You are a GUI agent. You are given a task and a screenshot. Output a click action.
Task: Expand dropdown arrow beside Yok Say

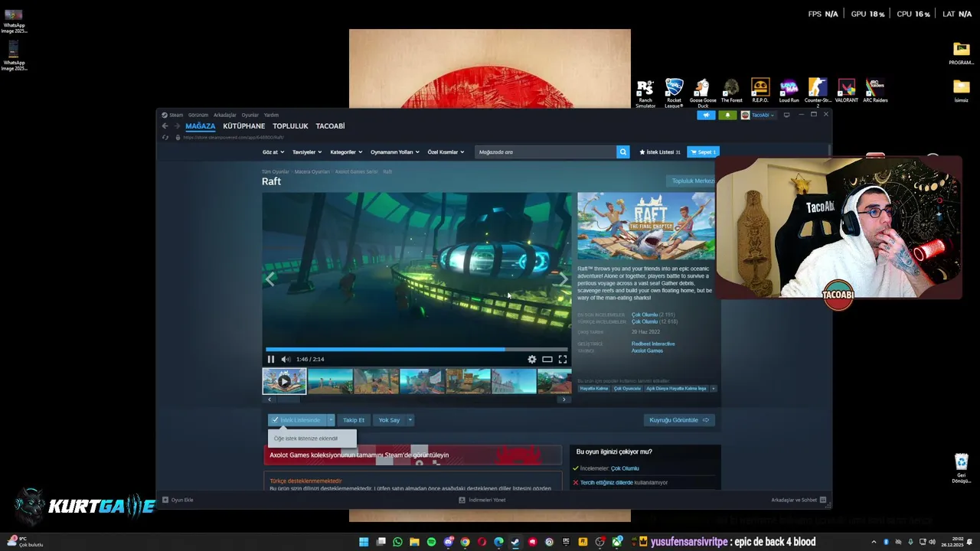(x=410, y=419)
